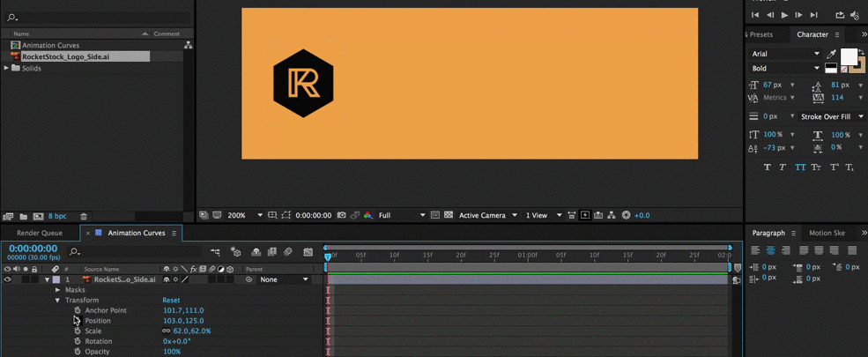Toggle Small Caps text style

[x=816, y=167]
